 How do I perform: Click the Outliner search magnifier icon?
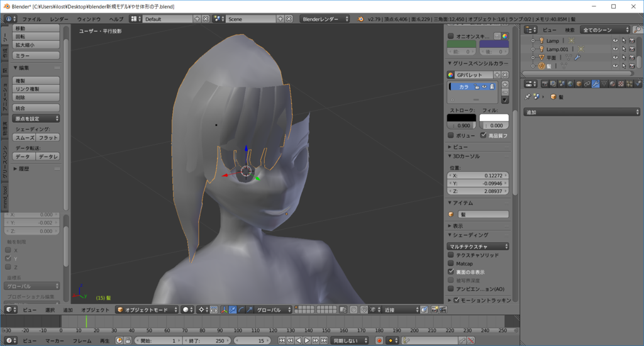[637, 30]
